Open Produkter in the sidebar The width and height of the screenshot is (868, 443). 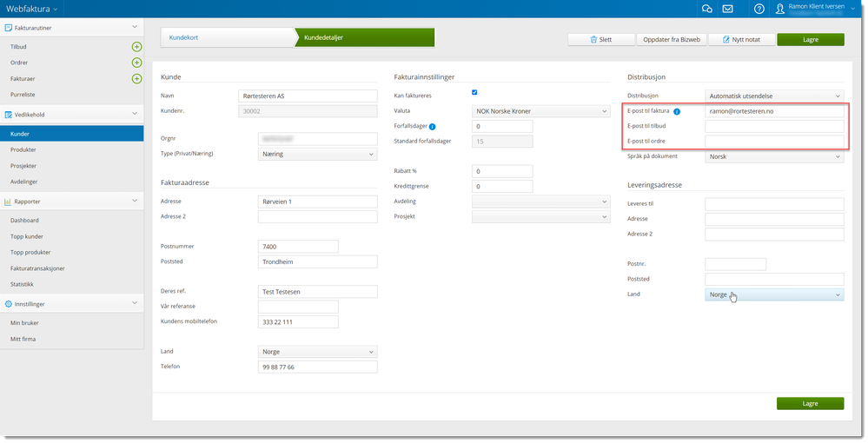23,149
